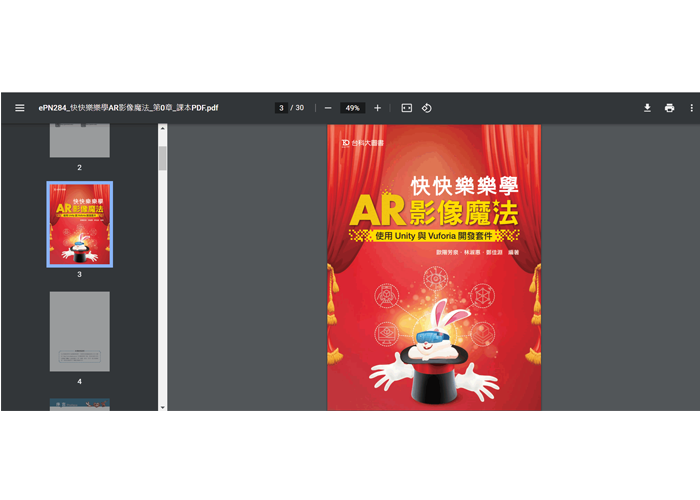Click the 49% zoom level field
The width and height of the screenshot is (700, 500).
352,108
